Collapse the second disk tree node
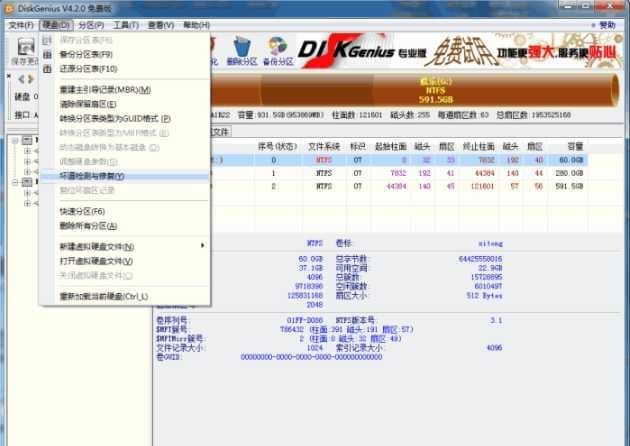Image resolution: width=630 pixels, height=446 pixels. [15, 182]
